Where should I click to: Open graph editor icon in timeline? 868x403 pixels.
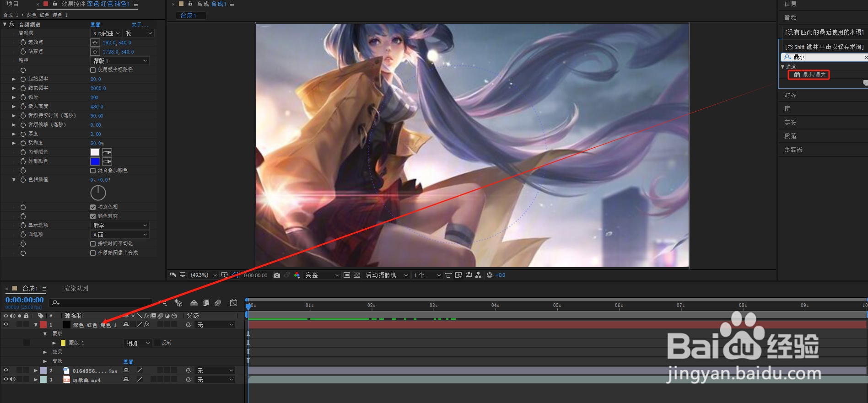click(x=233, y=303)
